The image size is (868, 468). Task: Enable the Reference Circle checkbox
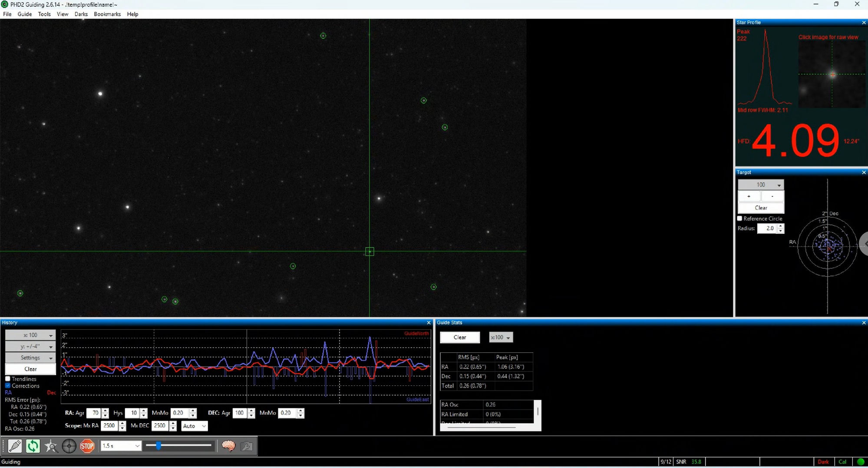[x=740, y=219]
